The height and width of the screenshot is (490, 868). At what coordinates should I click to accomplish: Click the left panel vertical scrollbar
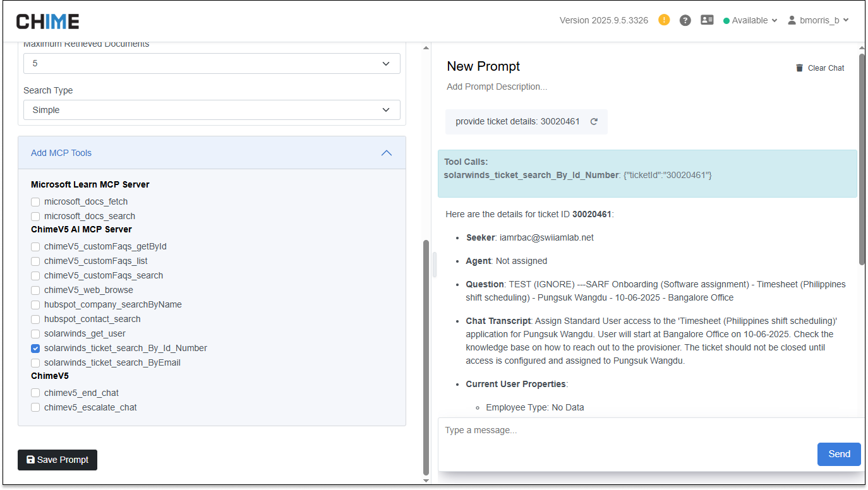coord(426,357)
